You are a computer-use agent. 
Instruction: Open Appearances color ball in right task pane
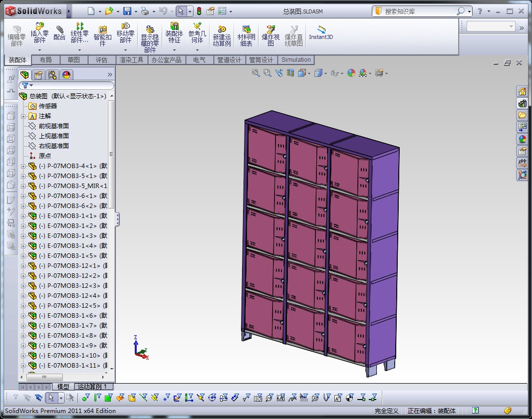(522, 139)
